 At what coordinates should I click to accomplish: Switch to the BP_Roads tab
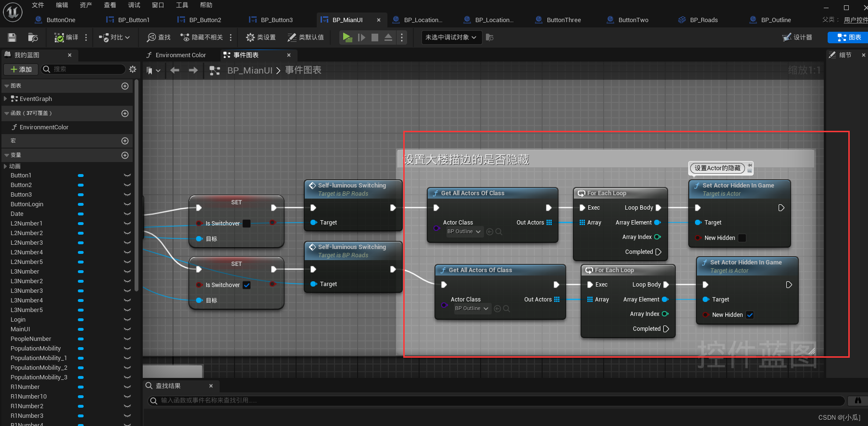[x=704, y=20]
